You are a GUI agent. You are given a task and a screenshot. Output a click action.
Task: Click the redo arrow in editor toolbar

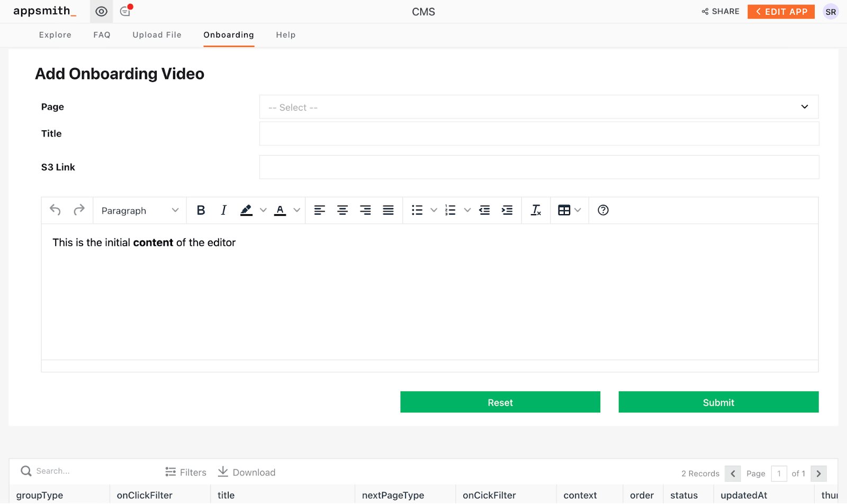click(x=79, y=210)
